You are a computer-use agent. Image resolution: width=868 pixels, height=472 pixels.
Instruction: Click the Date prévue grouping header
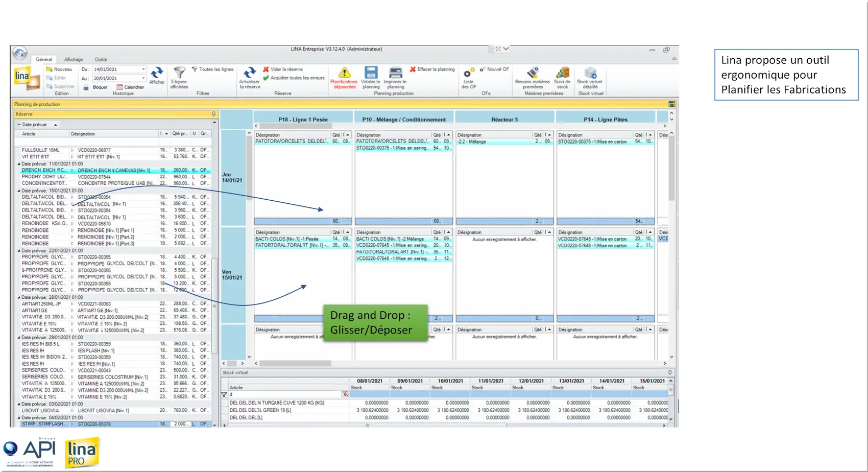(37, 125)
